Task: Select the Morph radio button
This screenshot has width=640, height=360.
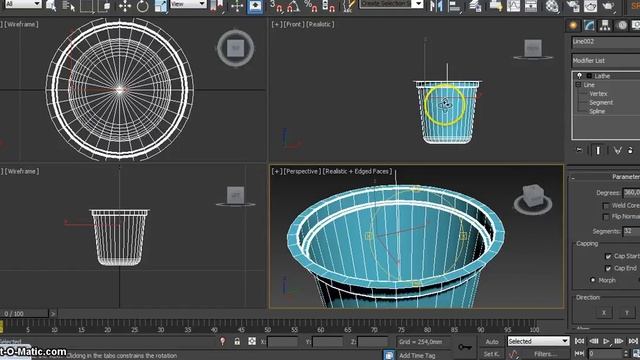Action: click(593, 280)
